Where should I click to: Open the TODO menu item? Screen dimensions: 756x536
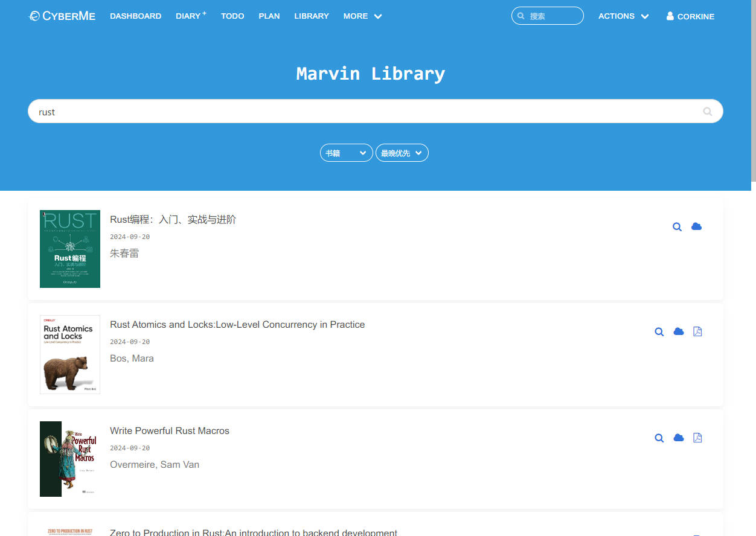coord(232,16)
